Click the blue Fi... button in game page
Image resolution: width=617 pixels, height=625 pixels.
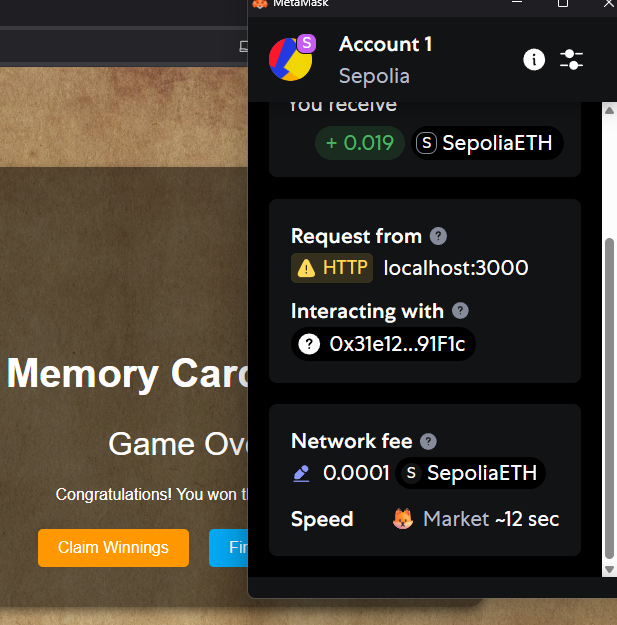click(x=228, y=548)
